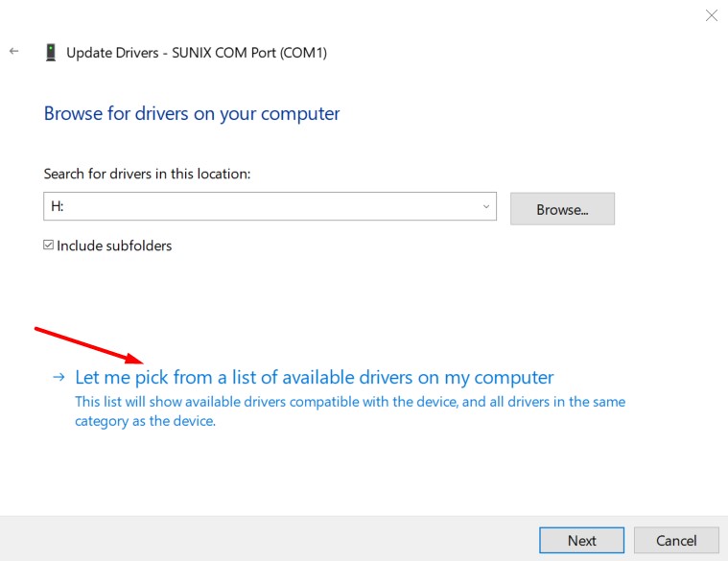Image resolution: width=728 pixels, height=561 pixels.
Task: Click the "category as the device." description line
Action: (146, 420)
